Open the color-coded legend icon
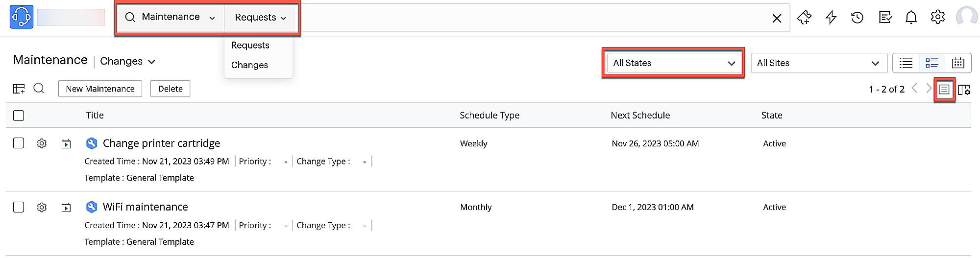The width and height of the screenshot is (980, 258). point(944,90)
